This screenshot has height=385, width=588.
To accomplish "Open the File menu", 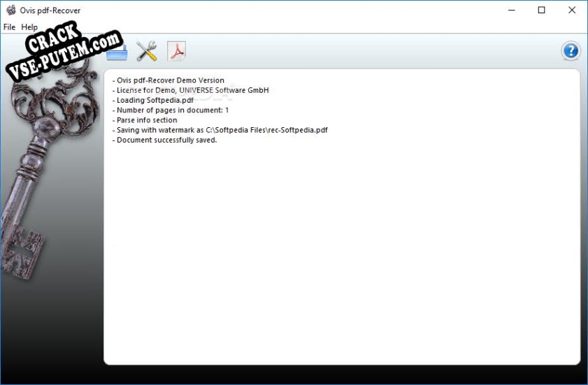I will (9, 27).
